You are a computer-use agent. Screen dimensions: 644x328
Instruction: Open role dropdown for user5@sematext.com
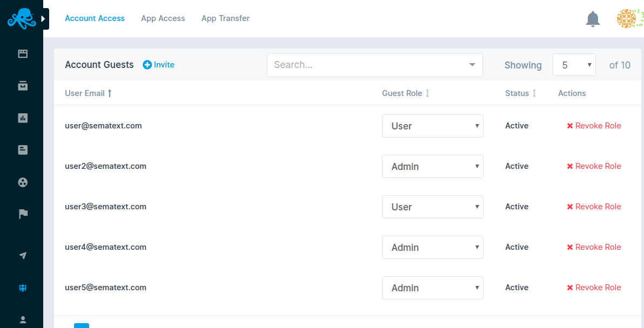[432, 288]
